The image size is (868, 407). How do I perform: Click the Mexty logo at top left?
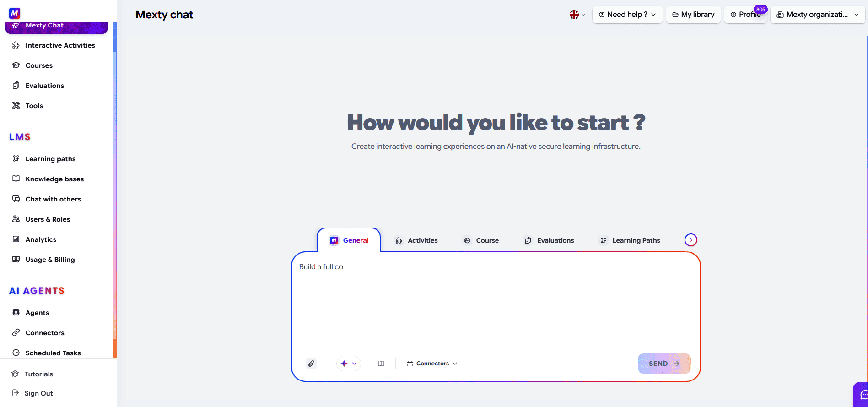15,13
